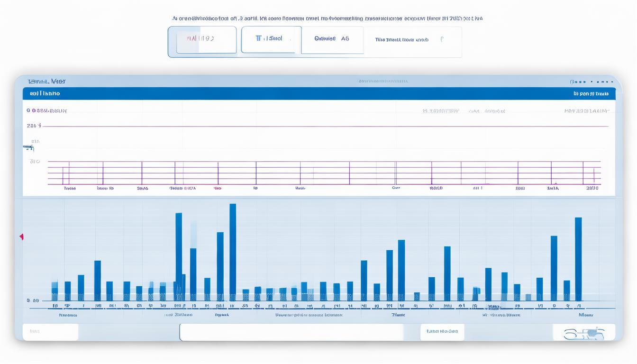This screenshot has width=637, height=364.
Task: Click the dotted options icon in window's top-right
Action: point(591,82)
